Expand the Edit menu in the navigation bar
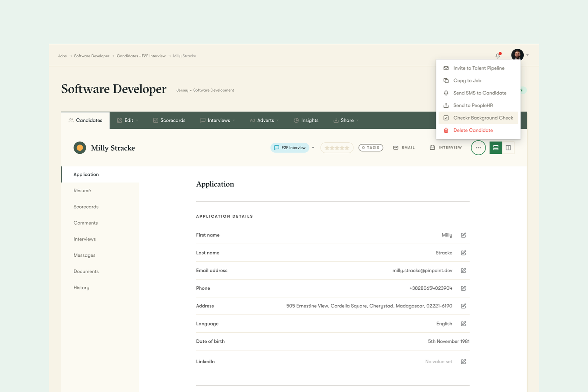 coord(127,120)
